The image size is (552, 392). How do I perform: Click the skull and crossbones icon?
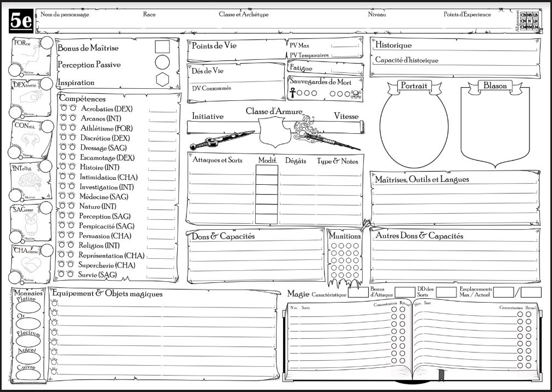[356, 94]
